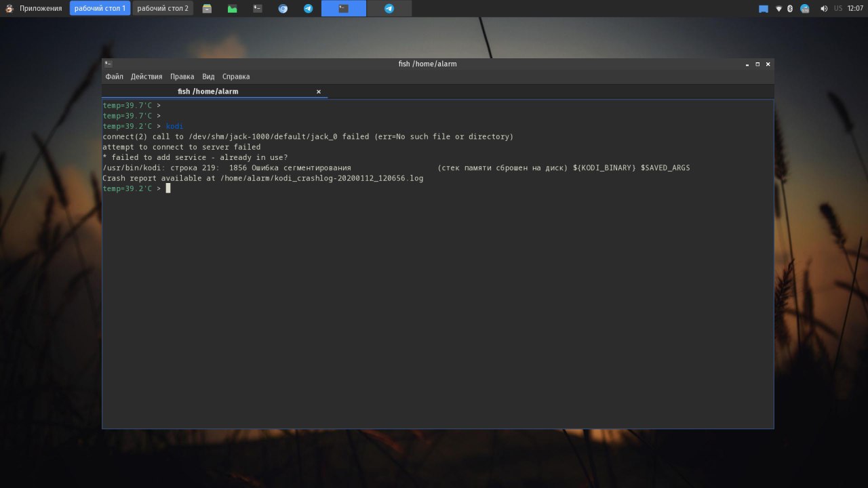This screenshot has width=868, height=488.
Task: Open the Файл menu
Action: [x=114, y=77]
